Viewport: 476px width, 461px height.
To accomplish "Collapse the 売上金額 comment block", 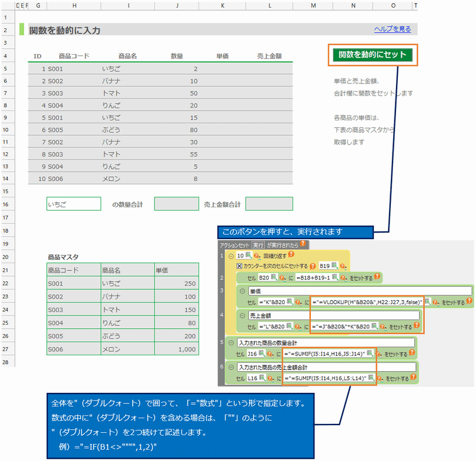I will [x=243, y=315].
